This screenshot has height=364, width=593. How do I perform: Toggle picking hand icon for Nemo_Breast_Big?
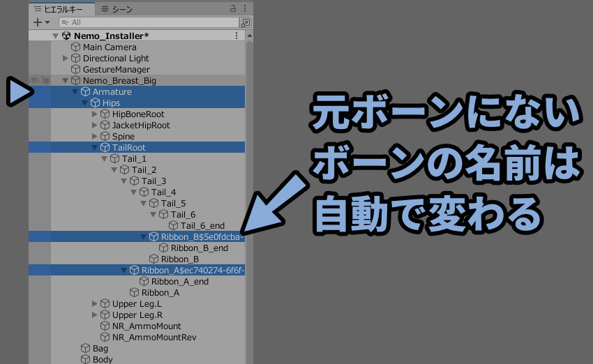click(45, 80)
